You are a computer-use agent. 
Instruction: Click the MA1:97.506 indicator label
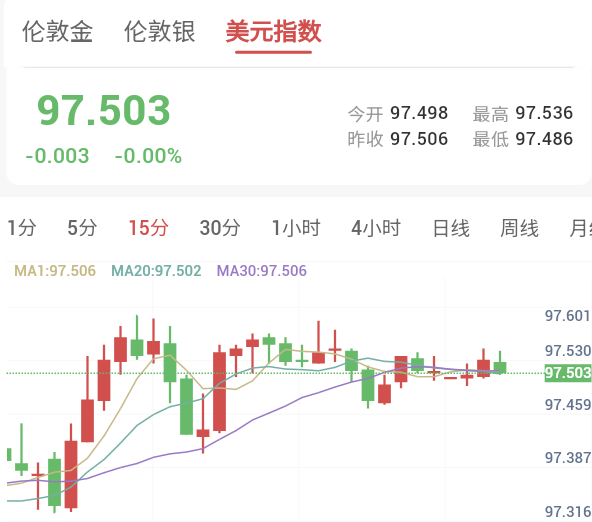click(x=55, y=271)
